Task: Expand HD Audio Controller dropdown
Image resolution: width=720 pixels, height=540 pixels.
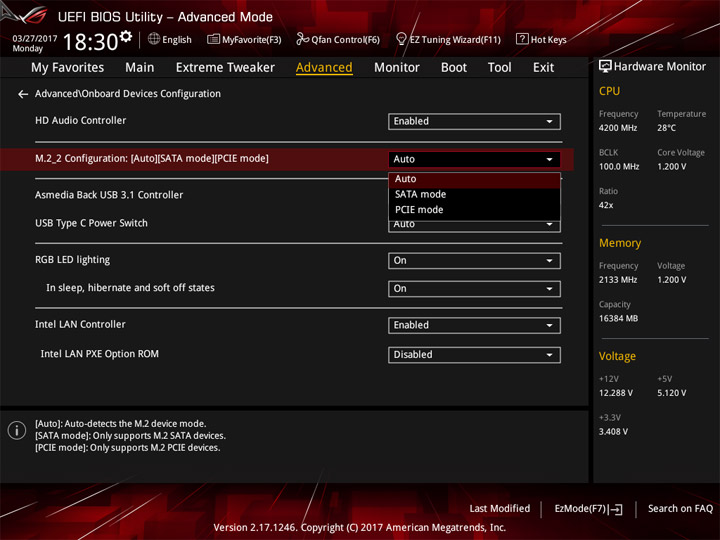Action: click(474, 122)
